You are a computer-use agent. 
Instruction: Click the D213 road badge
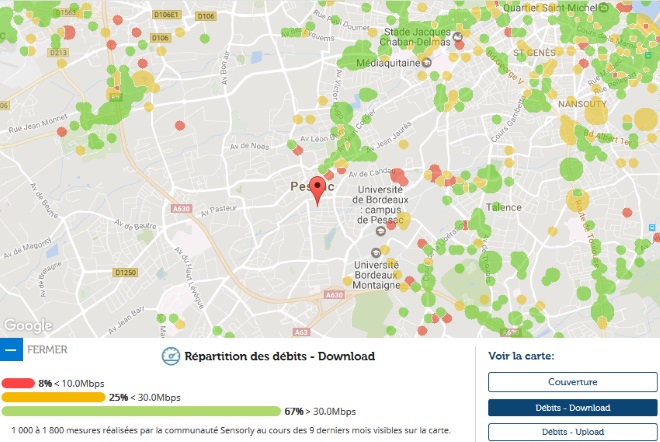point(58,53)
